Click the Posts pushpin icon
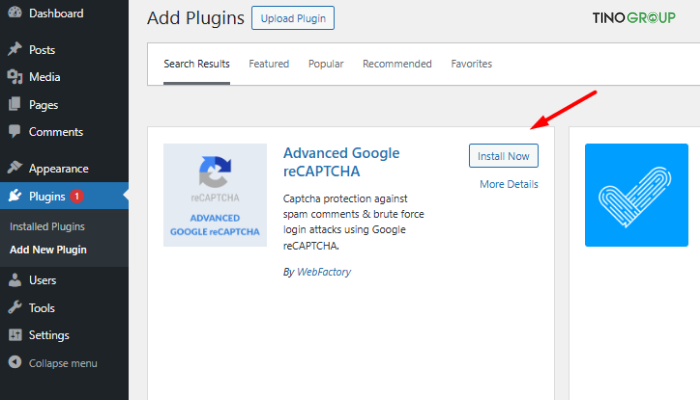The height and width of the screenshot is (400, 700). 15,49
